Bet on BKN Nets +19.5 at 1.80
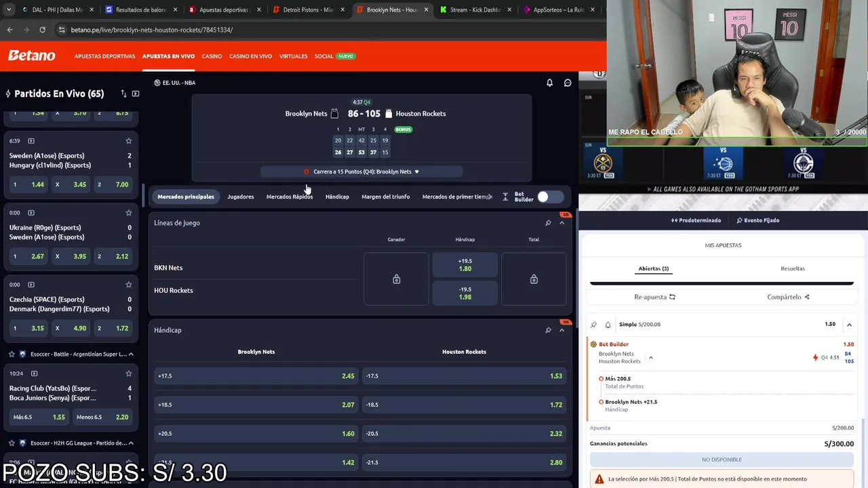868x488 pixels. (465, 265)
